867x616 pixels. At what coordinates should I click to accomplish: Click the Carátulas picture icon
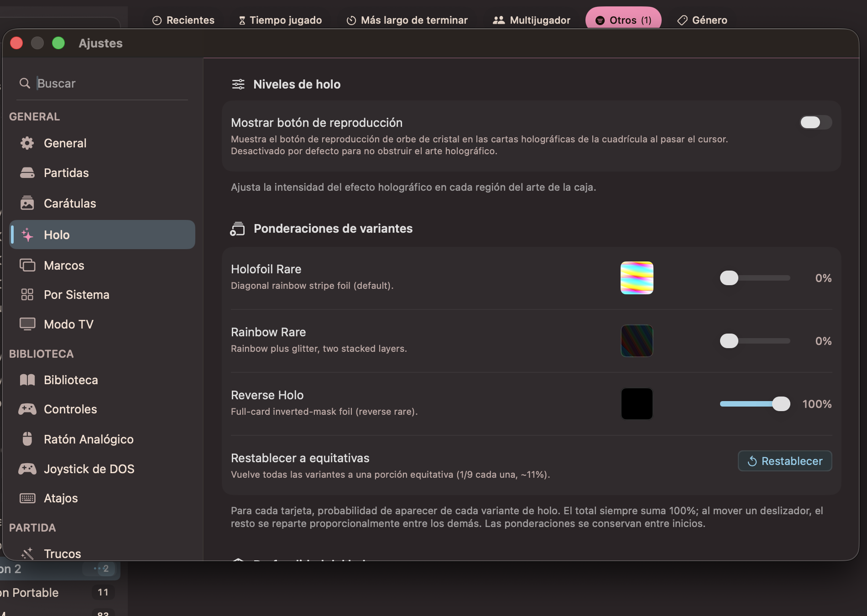pos(27,203)
